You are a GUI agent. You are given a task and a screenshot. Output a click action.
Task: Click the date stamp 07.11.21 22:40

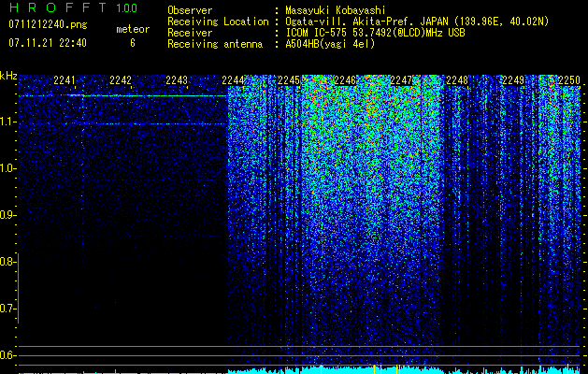48,43
